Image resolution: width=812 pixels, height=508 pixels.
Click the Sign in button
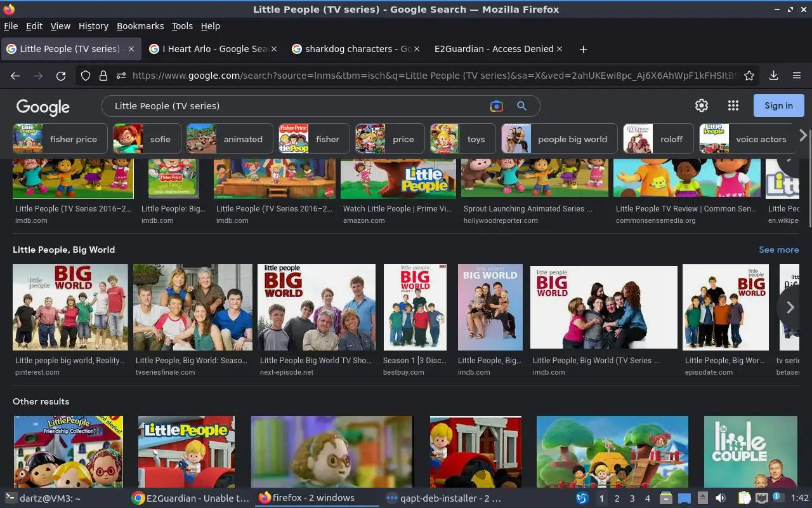tap(778, 105)
